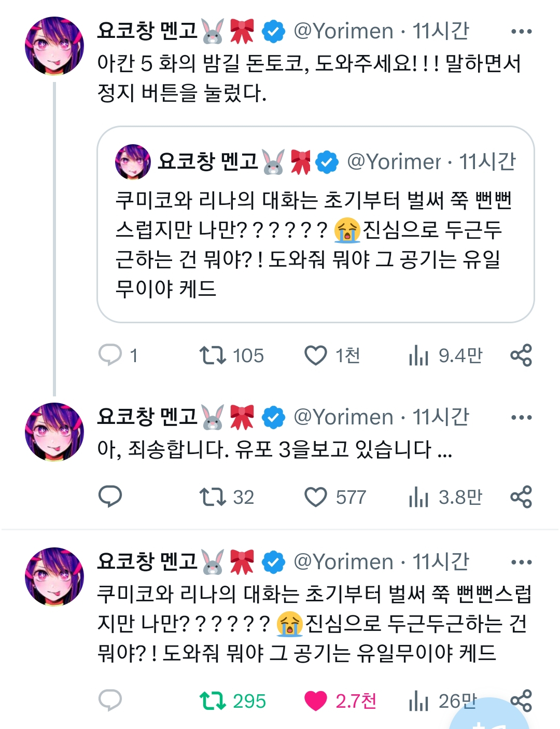Reply to the tweet with 577 likes
Image resolution: width=560 pixels, height=729 pixels.
[110, 497]
